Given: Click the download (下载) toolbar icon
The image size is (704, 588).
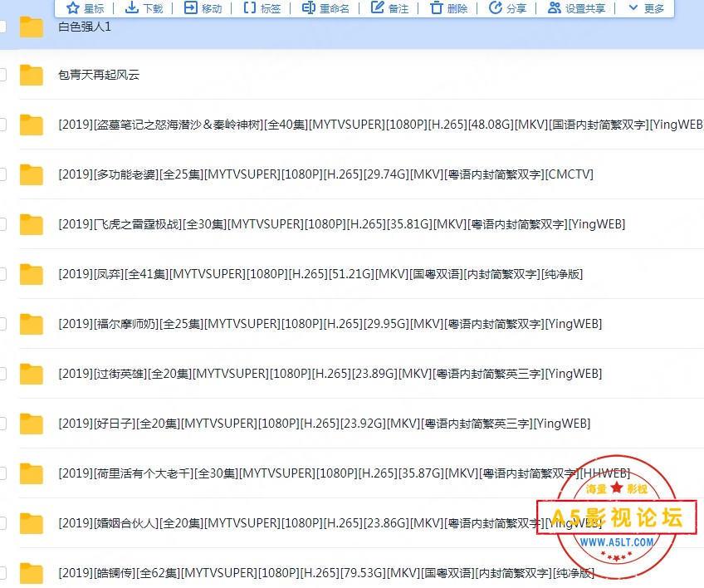Looking at the screenshot, I should (x=131, y=7).
